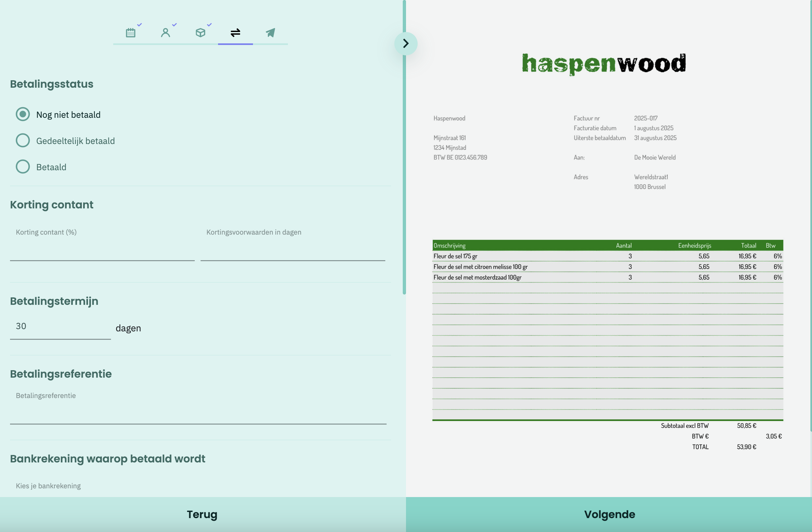
Task: Continue with the 'Volgende' button
Action: point(609,515)
